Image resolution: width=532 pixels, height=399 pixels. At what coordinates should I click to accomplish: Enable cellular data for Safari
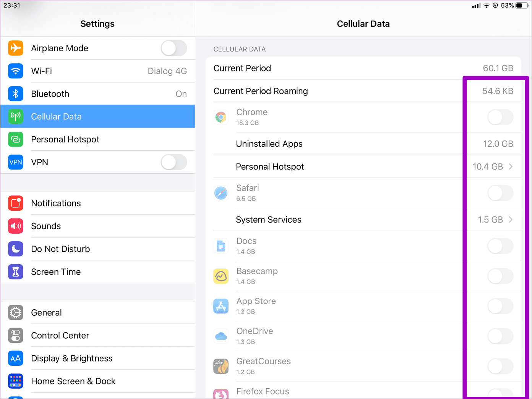(x=500, y=193)
